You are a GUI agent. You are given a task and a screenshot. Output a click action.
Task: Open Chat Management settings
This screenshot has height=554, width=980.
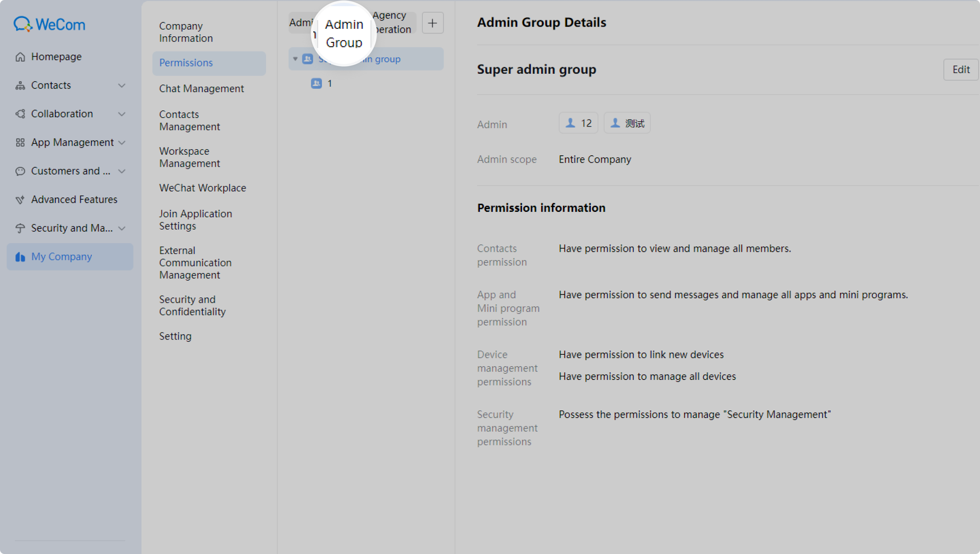click(x=201, y=88)
